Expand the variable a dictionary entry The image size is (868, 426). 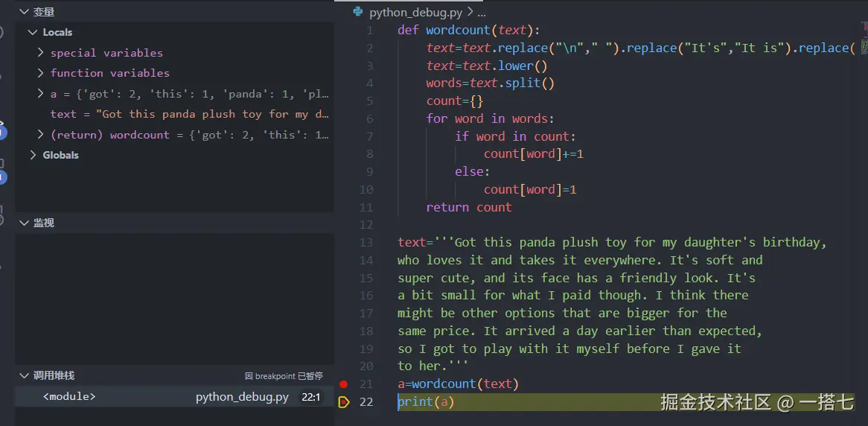40,94
